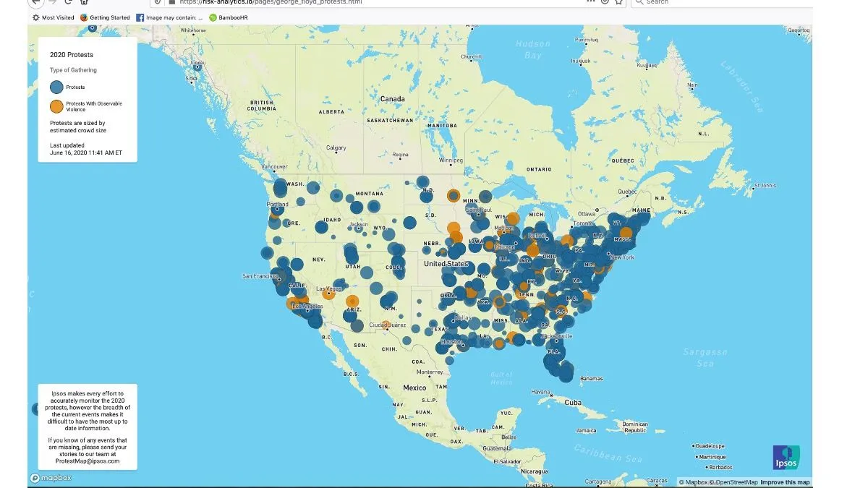
Task: Click the Ipsos logo
Action: point(786,458)
